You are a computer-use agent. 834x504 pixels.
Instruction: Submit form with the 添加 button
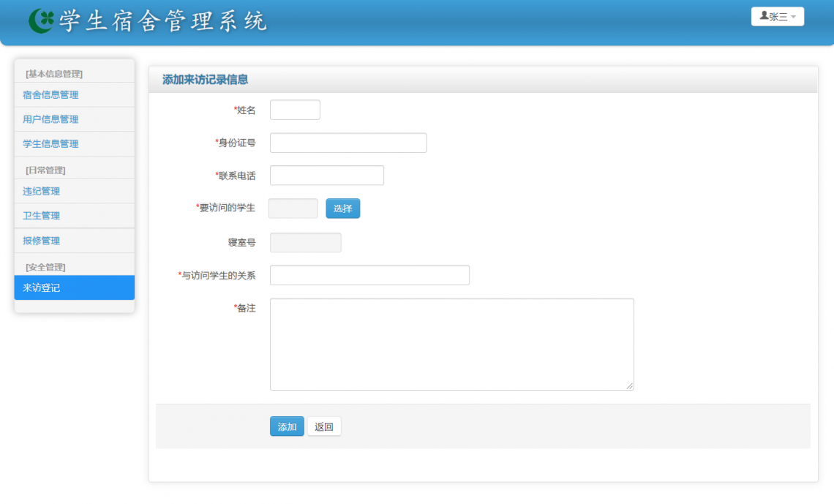pyautogui.click(x=287, y=426)
